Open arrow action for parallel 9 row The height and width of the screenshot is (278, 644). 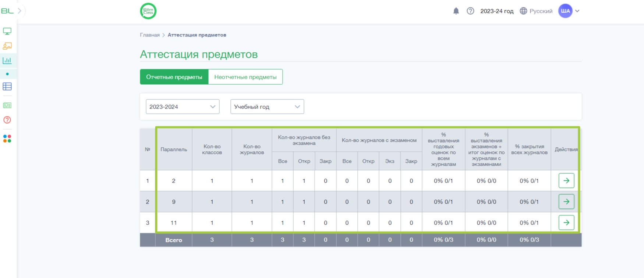566,202
